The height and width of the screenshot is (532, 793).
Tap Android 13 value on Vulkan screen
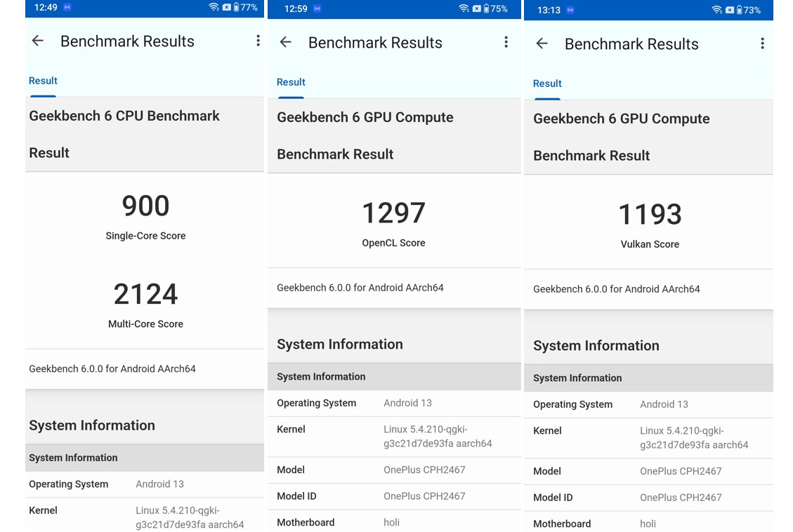pyautogui.click(x=664, y=404)
